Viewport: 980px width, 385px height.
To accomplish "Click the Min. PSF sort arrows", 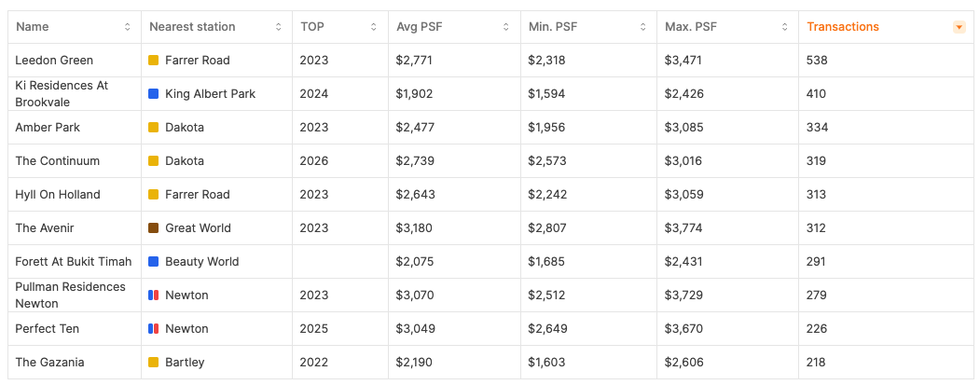I will pyautogui.click(x=643, y=27).
